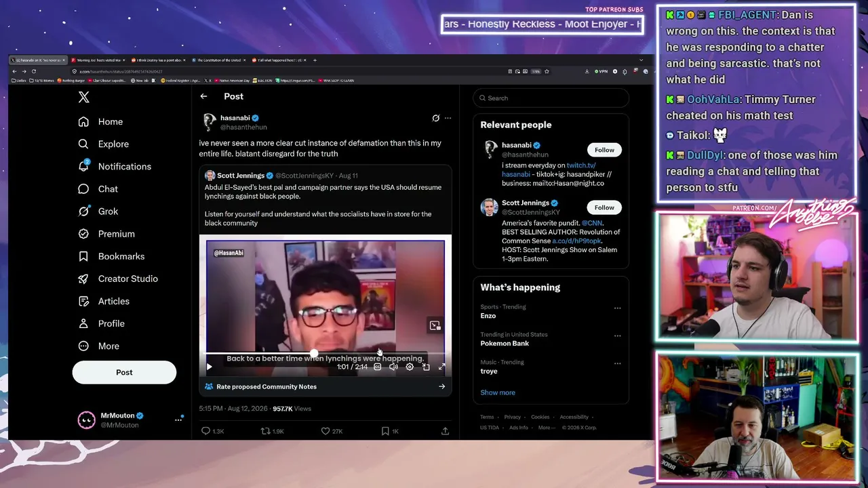Open Scott Jennings quoted post author
This screenshot has width=868, height=488.
click(241, 176)
